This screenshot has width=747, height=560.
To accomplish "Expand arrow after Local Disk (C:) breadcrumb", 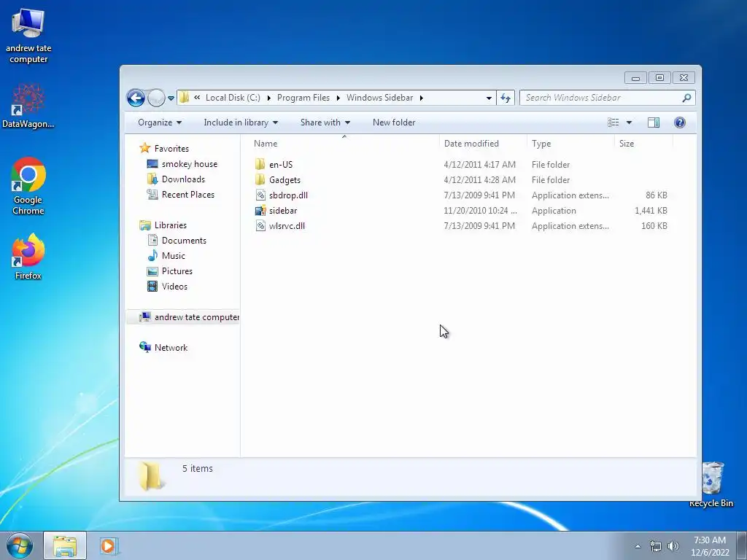I will point(268,98).
